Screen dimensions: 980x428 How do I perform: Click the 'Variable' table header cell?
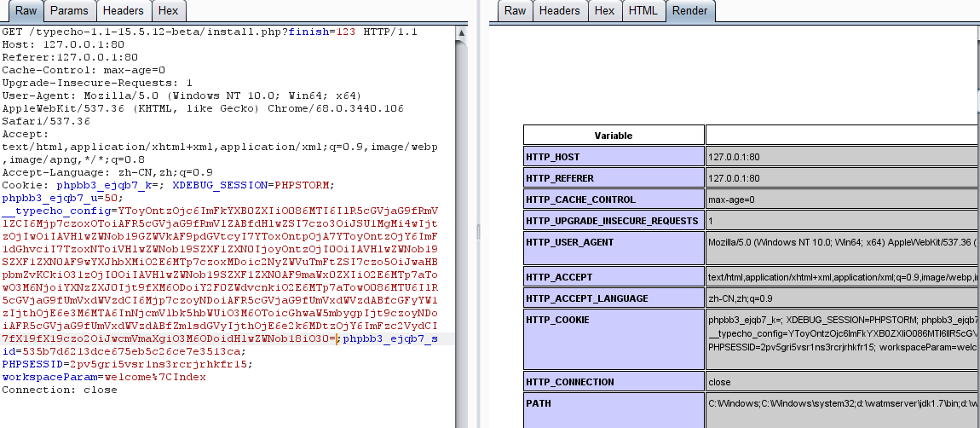613,136
